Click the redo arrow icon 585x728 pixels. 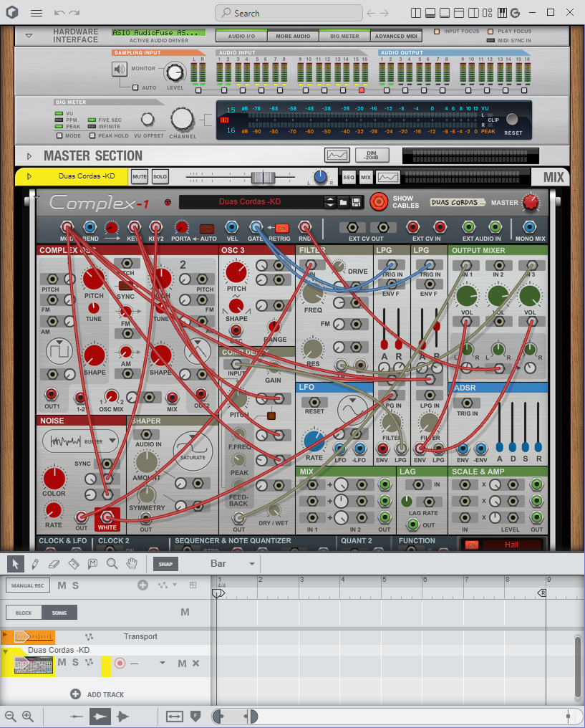pyautogui.click(x=74, y=13)
